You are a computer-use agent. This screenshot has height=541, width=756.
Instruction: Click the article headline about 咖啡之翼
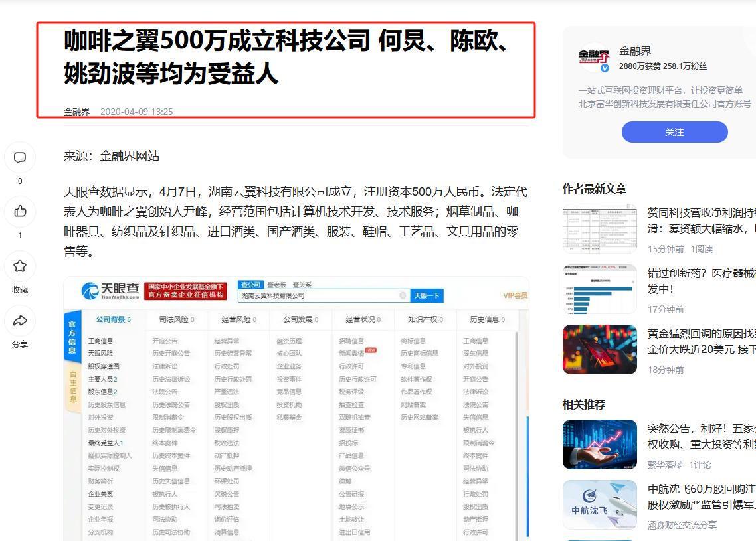click(x=286, y=57)
